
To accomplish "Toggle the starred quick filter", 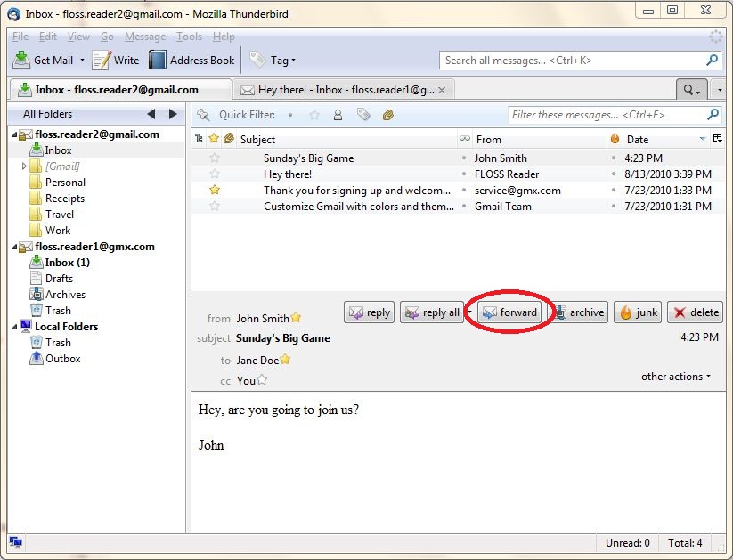I will [314, 115].
